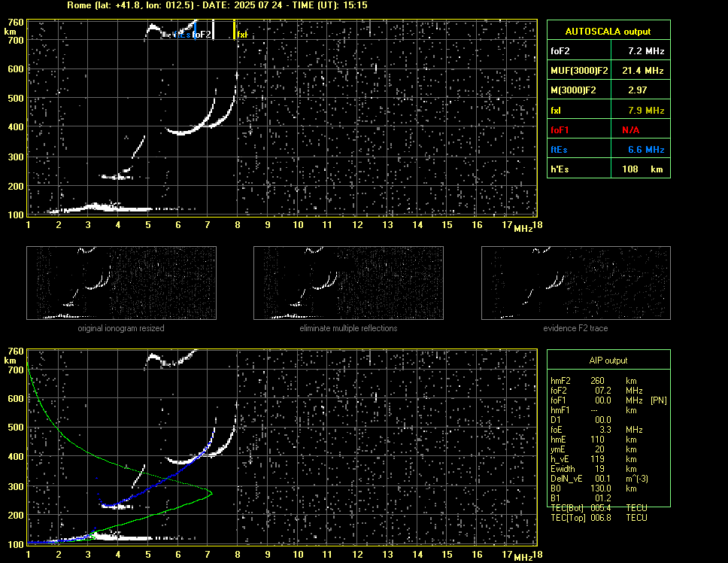Select the AUTOSCALA output table heading
This screenshot has height=563, width=728.
click(608, 32)
